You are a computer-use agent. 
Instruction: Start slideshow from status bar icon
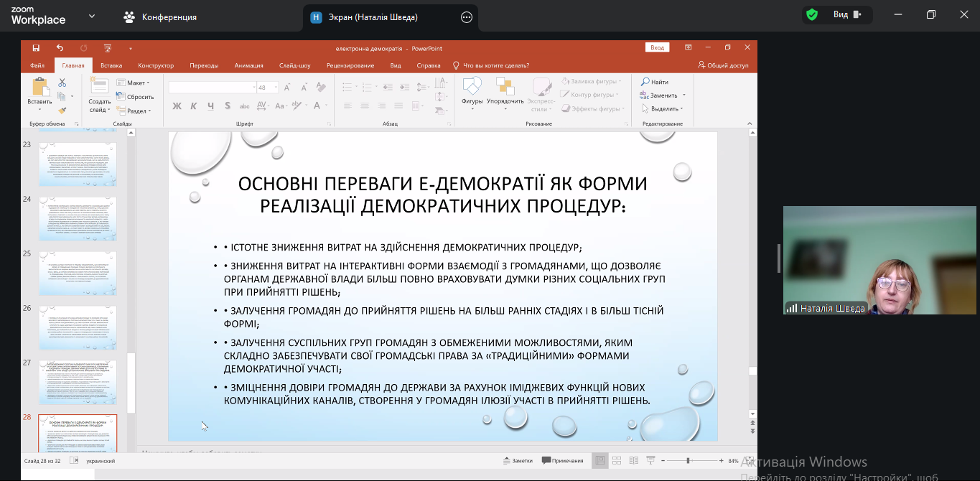[x=650, y=460]
